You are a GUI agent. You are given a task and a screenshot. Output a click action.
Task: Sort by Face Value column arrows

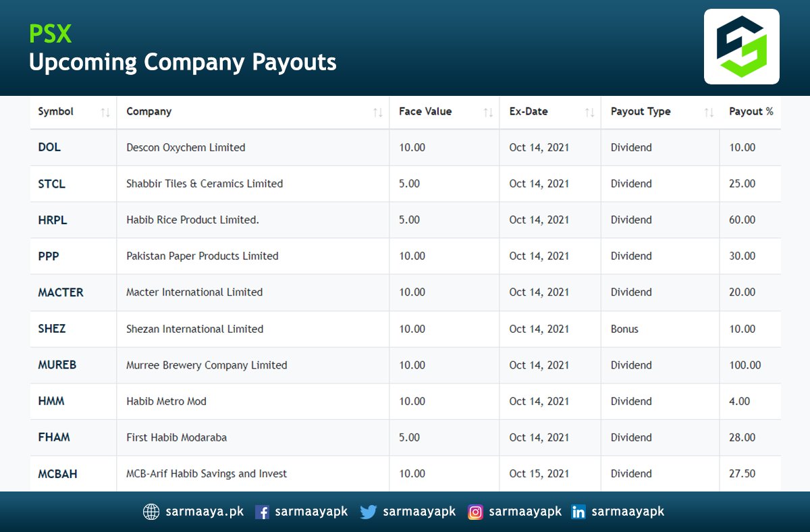[488, 113]
